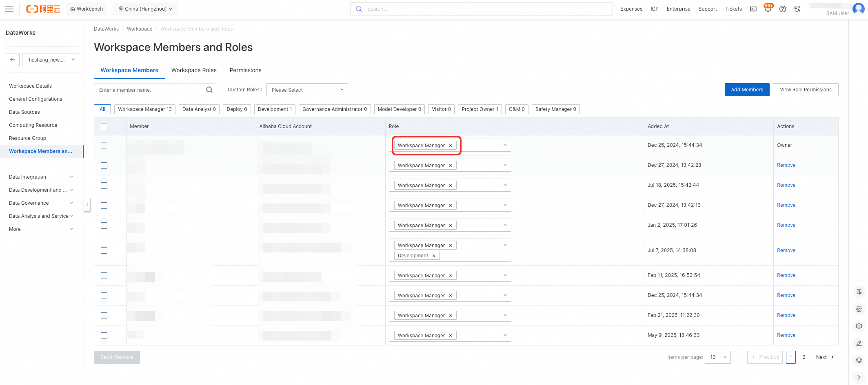The image size is (868, 385).
Task: Expand role dropdown for member added Feb 21, 2025
Action: point(505,315)
